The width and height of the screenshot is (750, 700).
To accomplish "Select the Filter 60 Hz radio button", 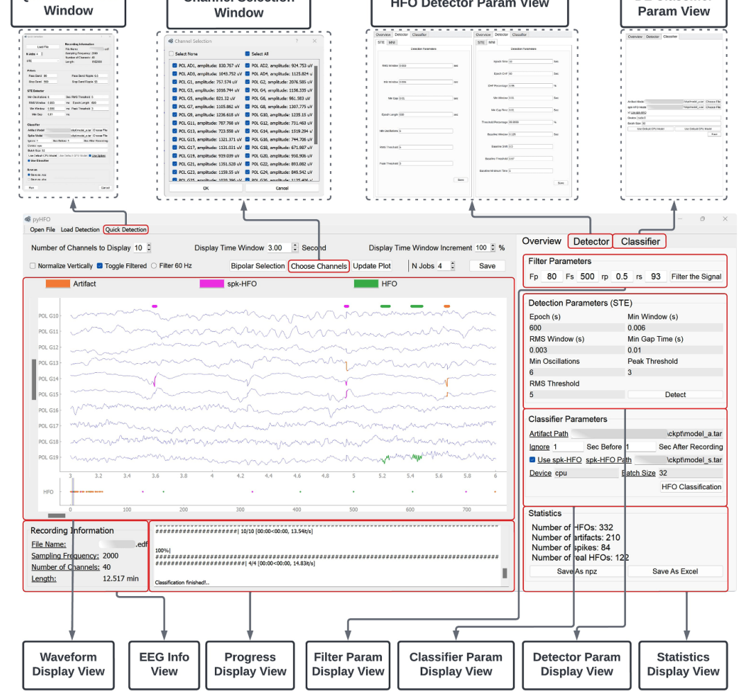I will (x=154, y=265).
